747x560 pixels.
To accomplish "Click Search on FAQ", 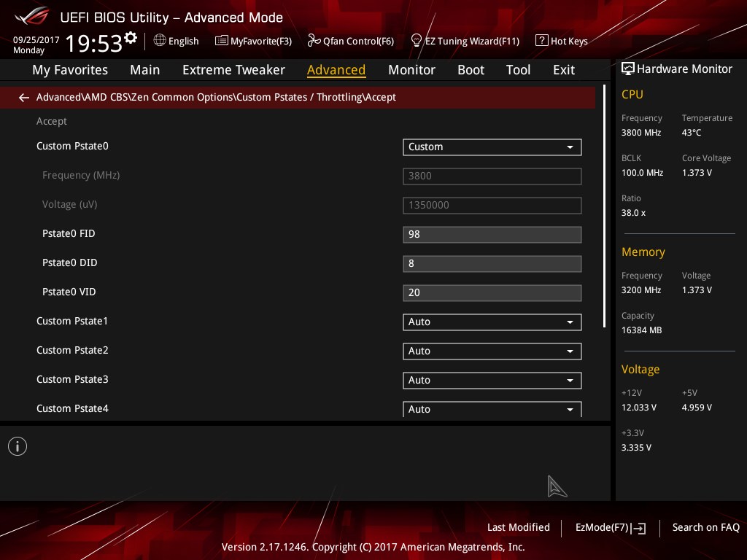I will pos(705,527).
